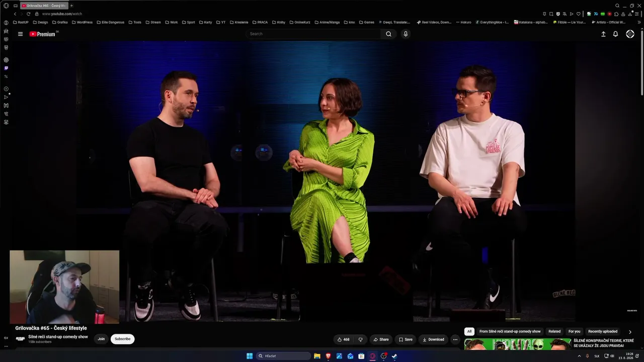Open the Anime/Manga bookmarks folder
Image resolution: width=644 pixels, height=362 pixels.
pos(327,22)
